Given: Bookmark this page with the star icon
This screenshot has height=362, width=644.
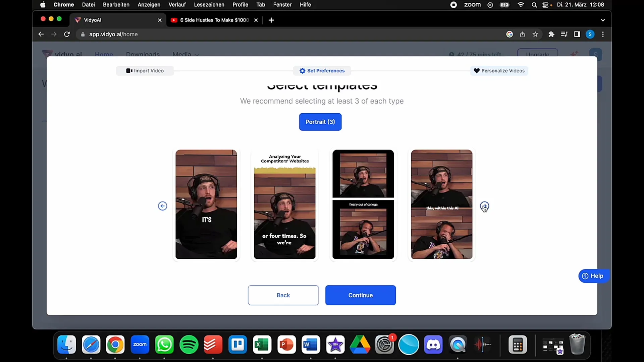Looking at the screenshot, I should tap(535, 34).
